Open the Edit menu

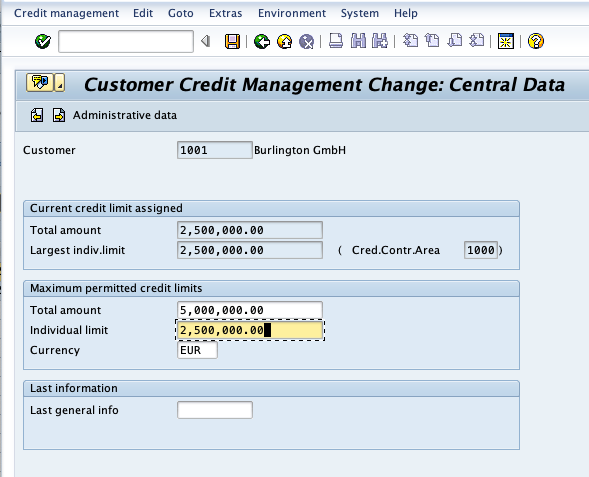coord(143,13)
